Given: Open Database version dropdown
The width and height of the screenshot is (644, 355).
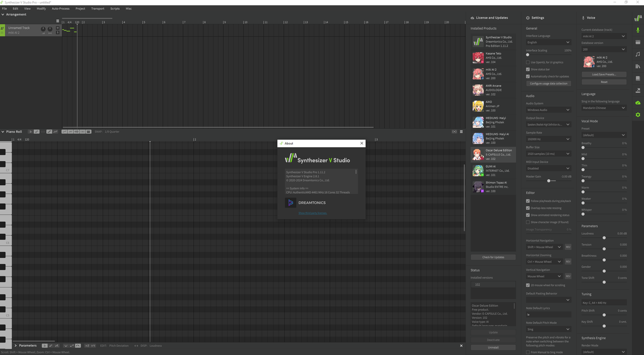Looking at the screenshot, I should [604, 49].
